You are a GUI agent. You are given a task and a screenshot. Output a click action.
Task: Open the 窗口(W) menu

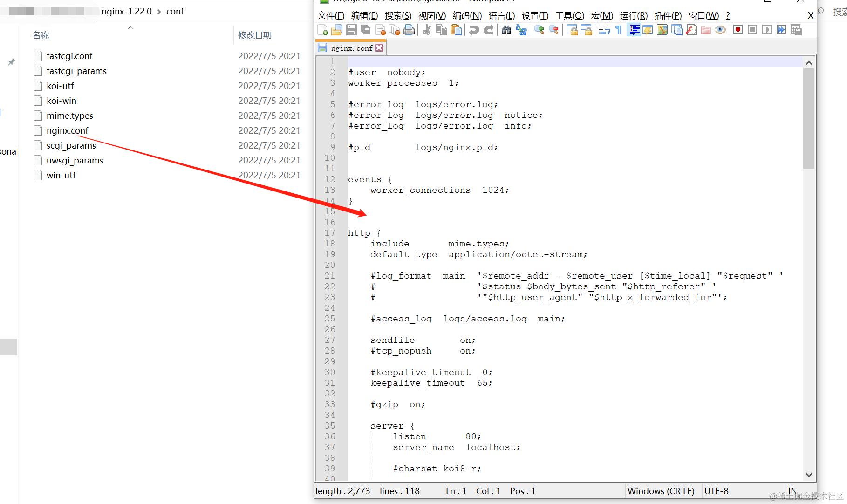[x=704, y=16]
